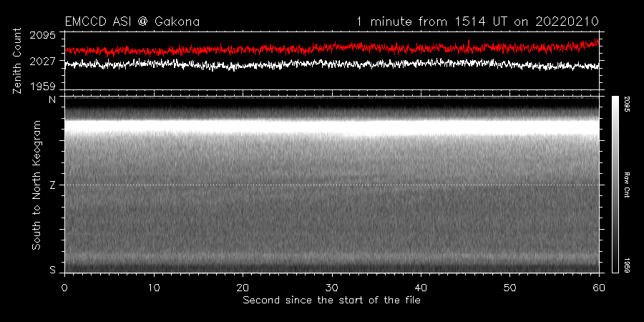The width and height of the screenshot is (644, 322).
Task: Click the 'Raw Cnt' colorbar label
Action: pyautogui.click(x=627, y=185)
